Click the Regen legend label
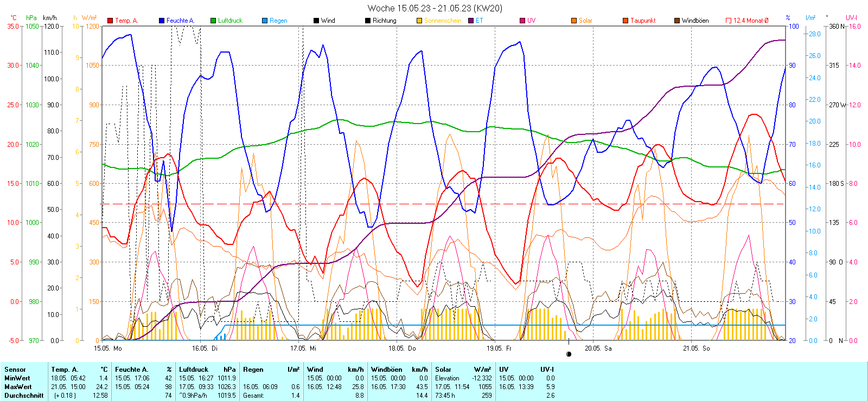The height and width of the screenshot is (401, 868). coord(278,21)
